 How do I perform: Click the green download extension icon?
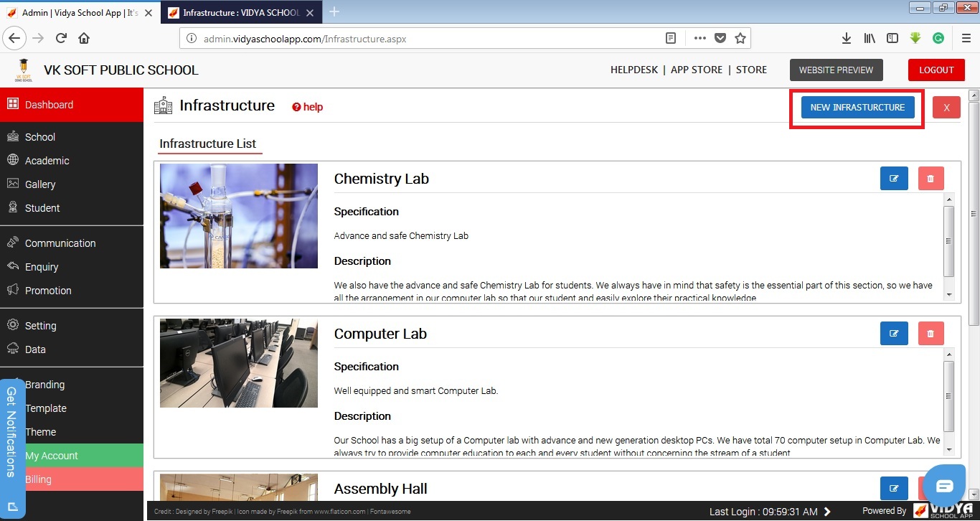(915, 38)
